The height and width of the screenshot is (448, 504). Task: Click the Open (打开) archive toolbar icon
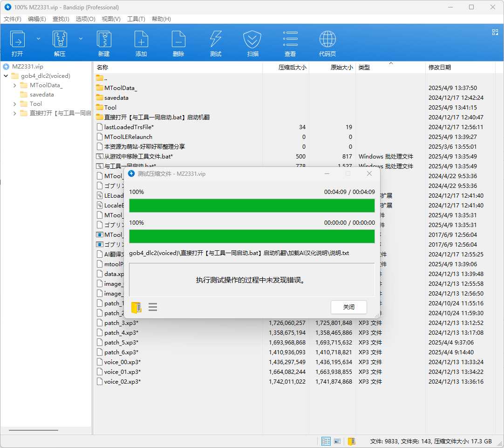(x=17, y=40)
